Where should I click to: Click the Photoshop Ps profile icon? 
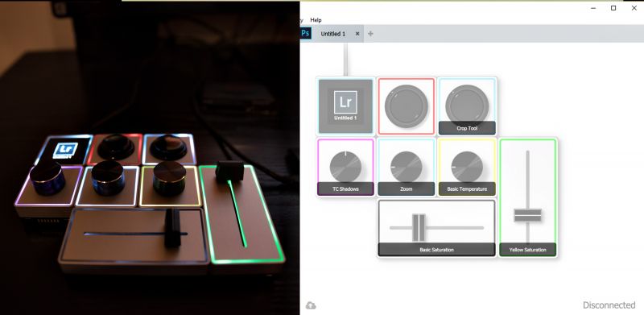point(305,33)
